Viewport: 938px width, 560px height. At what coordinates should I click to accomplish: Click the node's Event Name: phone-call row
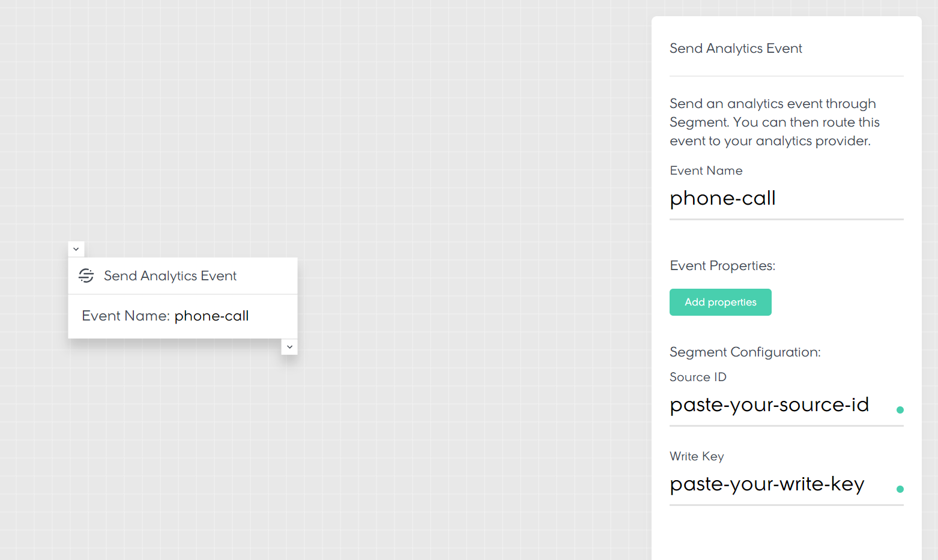click(165, 316)
